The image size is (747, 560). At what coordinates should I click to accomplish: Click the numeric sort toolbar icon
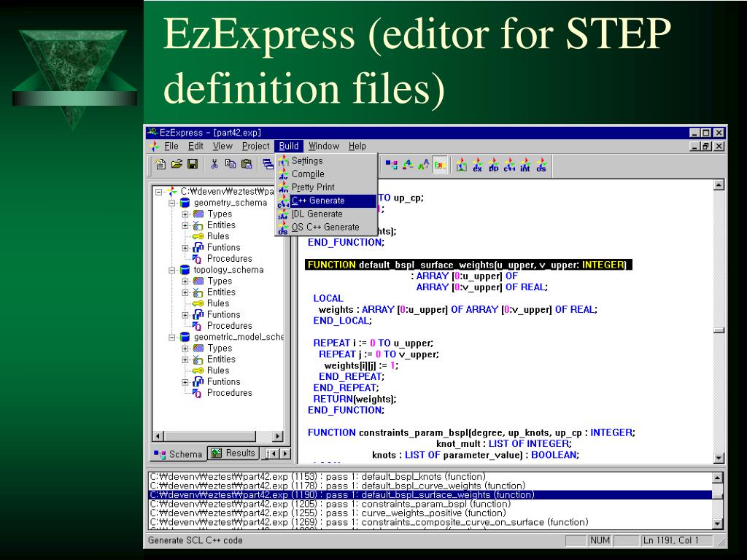click(407, 166)
